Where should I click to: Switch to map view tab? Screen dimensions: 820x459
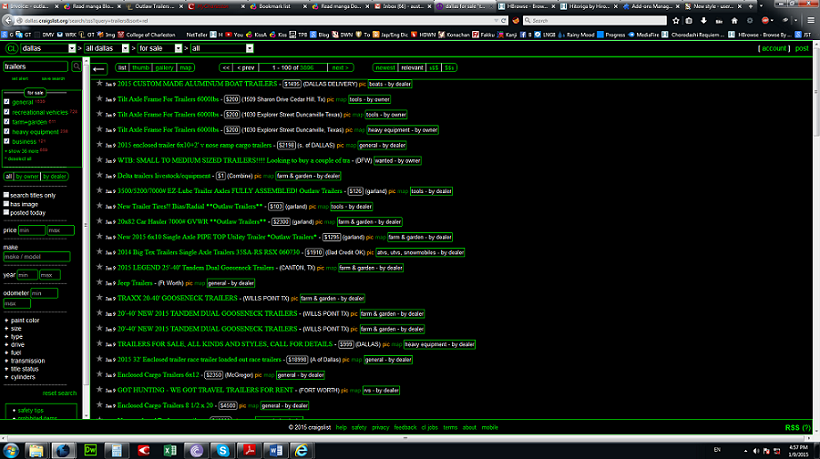coord(186,67)
